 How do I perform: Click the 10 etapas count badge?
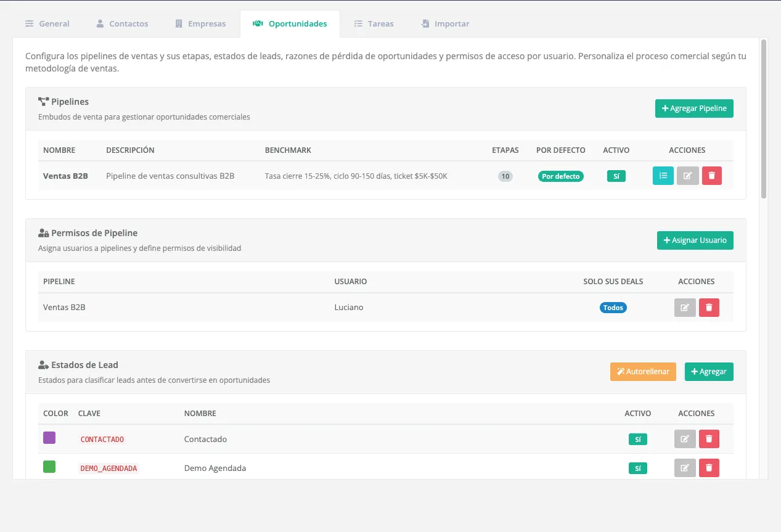pos(505,176)
